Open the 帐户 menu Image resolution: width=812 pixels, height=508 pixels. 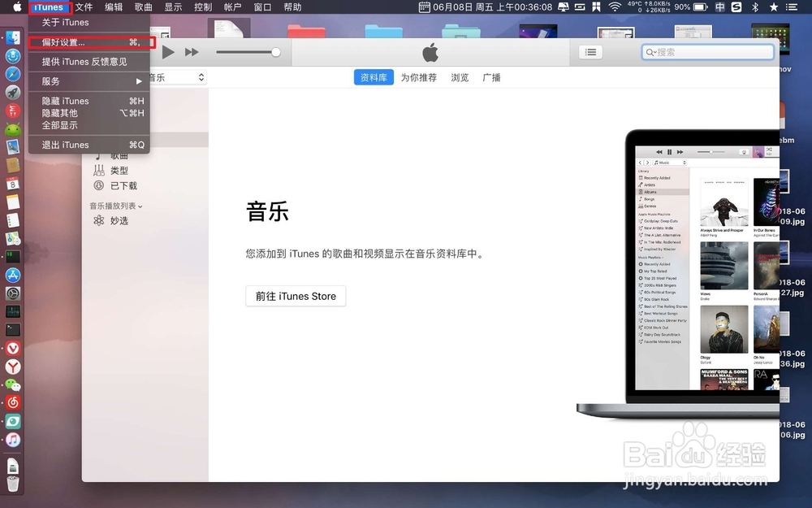tap(232, 7)
